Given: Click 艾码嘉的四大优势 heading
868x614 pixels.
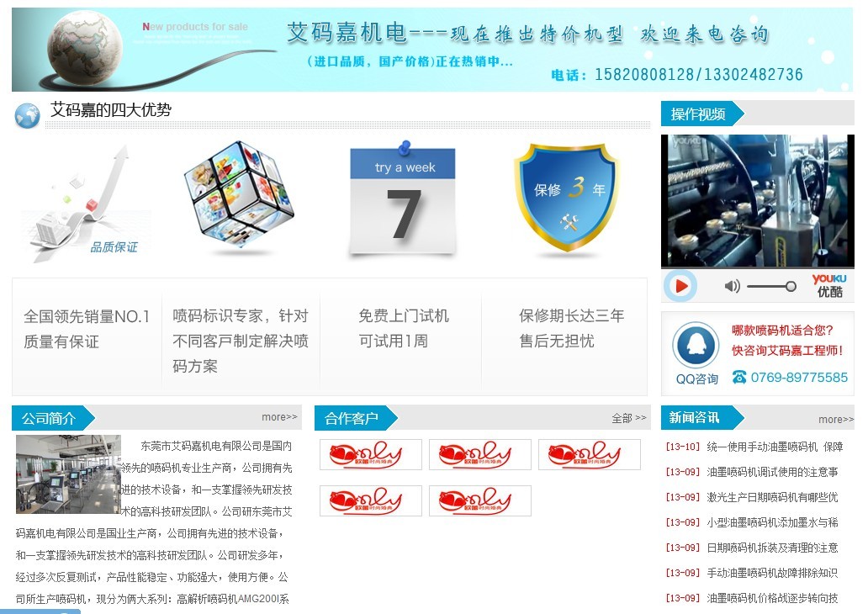Looking at the screenshot, I should pos(111,109).
